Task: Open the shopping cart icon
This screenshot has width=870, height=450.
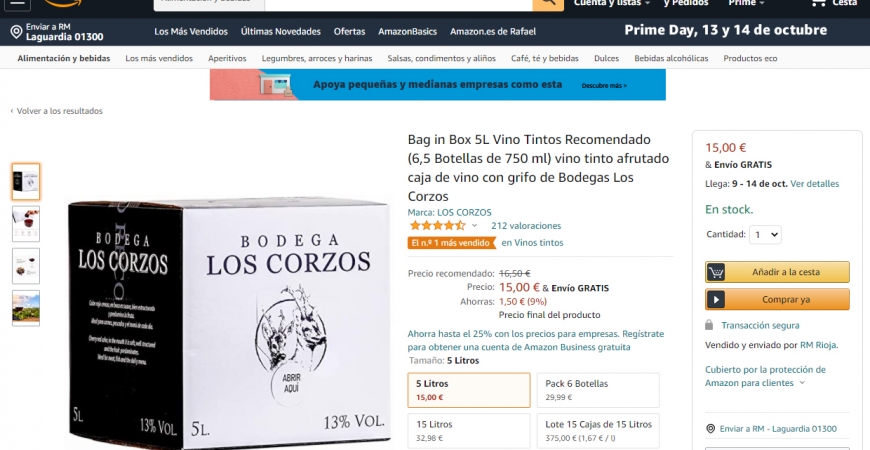Action: click(818, 3)
